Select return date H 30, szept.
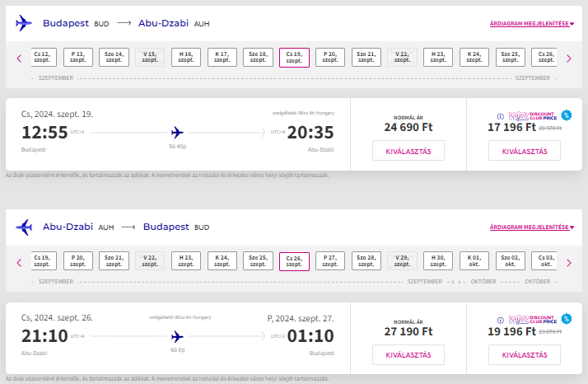This screenshot has height=384, width=588. [438, 261]
